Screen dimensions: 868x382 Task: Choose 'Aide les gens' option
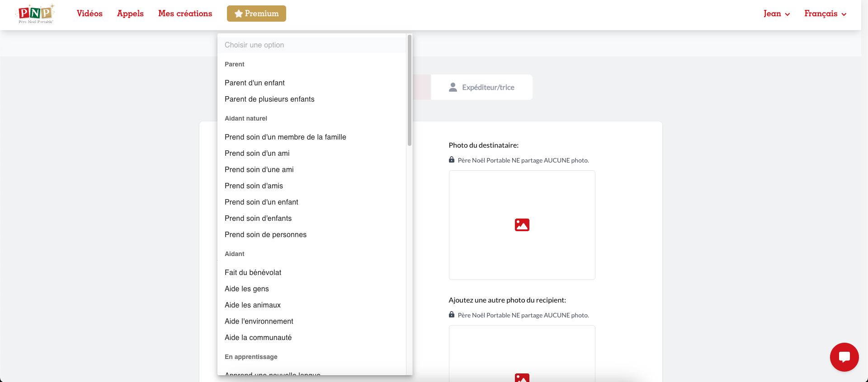311,289
